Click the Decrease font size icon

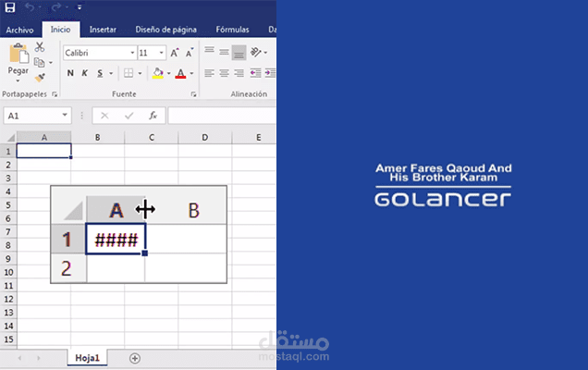(190, 53)
